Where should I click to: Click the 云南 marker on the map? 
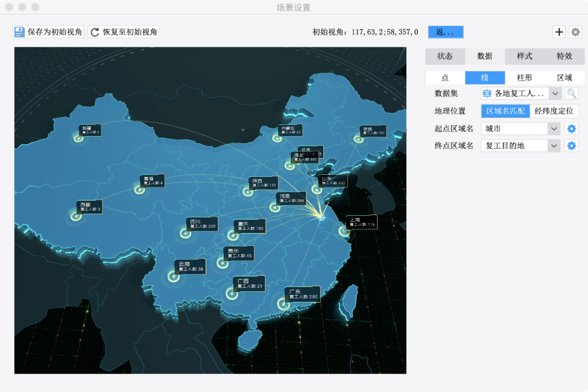pos(173,277)
